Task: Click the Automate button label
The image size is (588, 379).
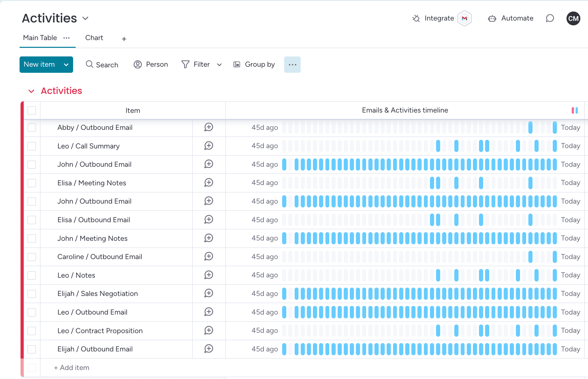Action: pos(517,18)
